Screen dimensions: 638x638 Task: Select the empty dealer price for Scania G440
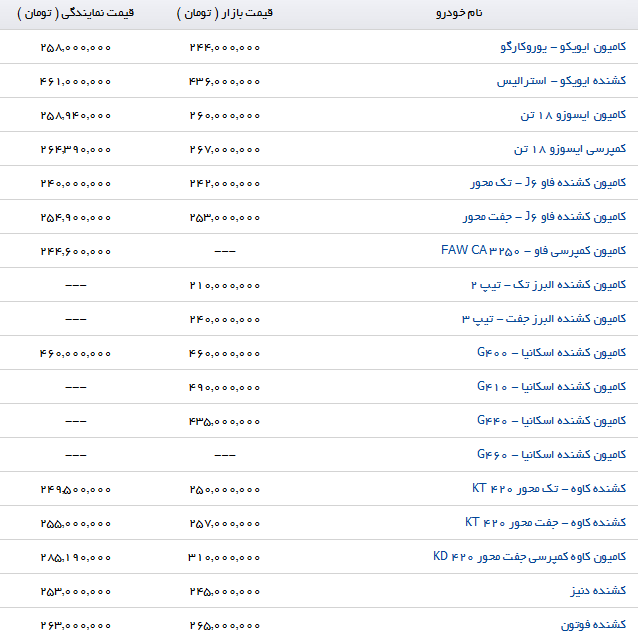pyautogui.click(x=76, y=421)
